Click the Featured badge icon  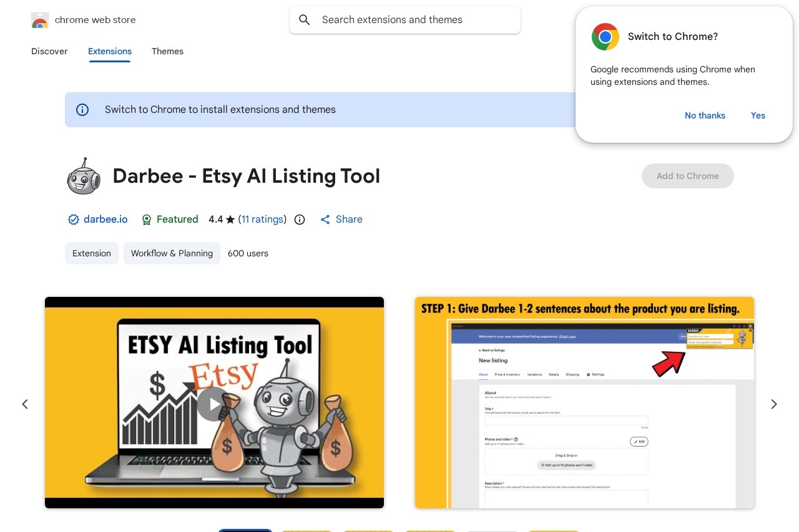[x=147, y=220]
